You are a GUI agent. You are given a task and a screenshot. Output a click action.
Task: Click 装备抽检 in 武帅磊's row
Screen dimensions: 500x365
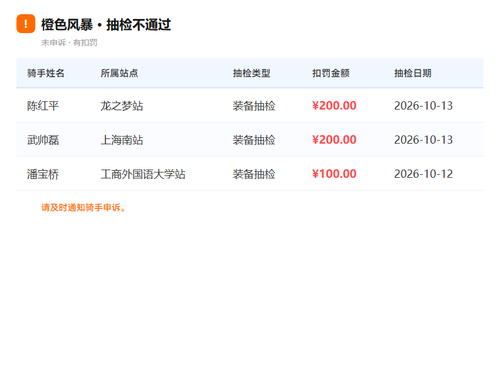pyautogui.click(x=254, y=140)
